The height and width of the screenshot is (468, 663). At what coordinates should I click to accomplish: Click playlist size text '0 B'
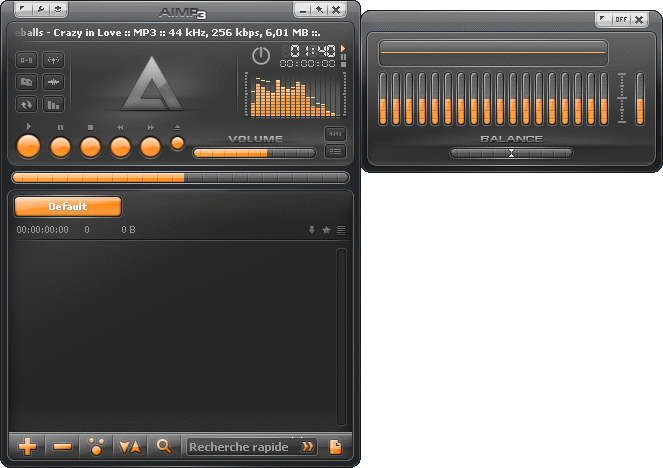click(x=129, y=230)
